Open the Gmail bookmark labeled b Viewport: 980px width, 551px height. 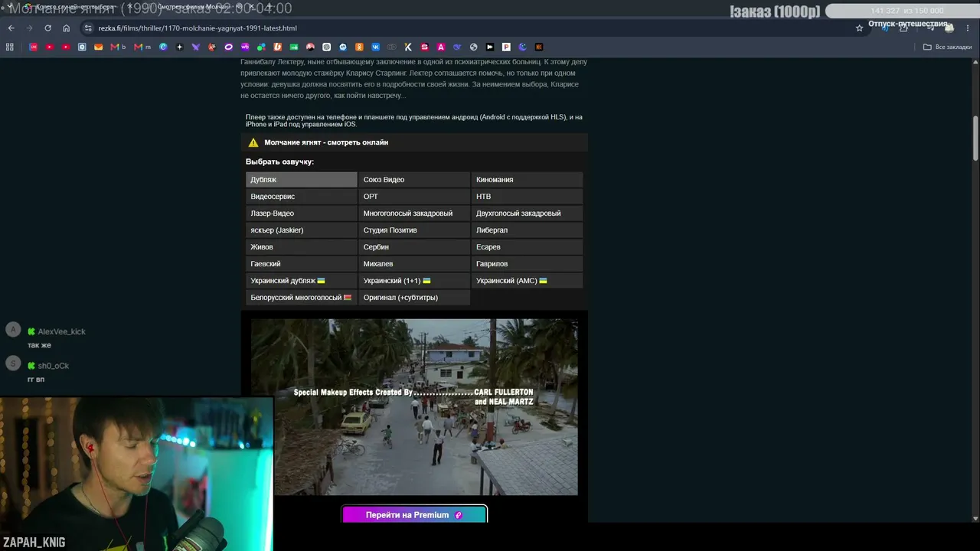pos(118,47)
